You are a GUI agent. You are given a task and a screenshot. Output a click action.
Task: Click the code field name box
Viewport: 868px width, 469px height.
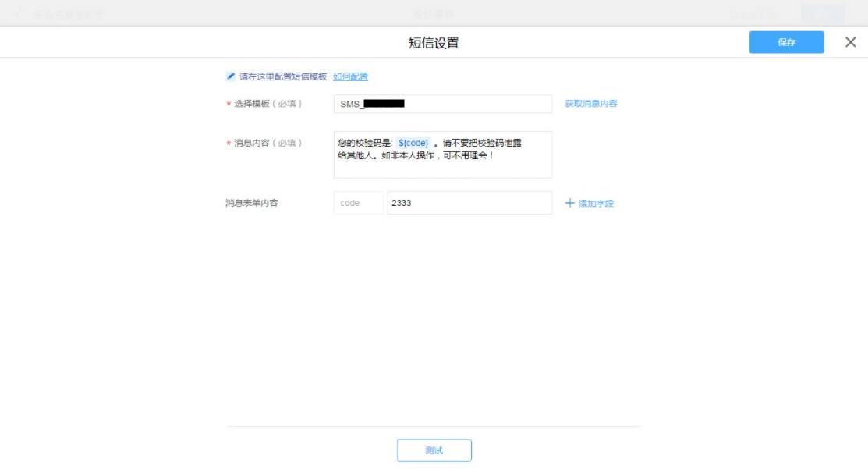coord(358,203)
